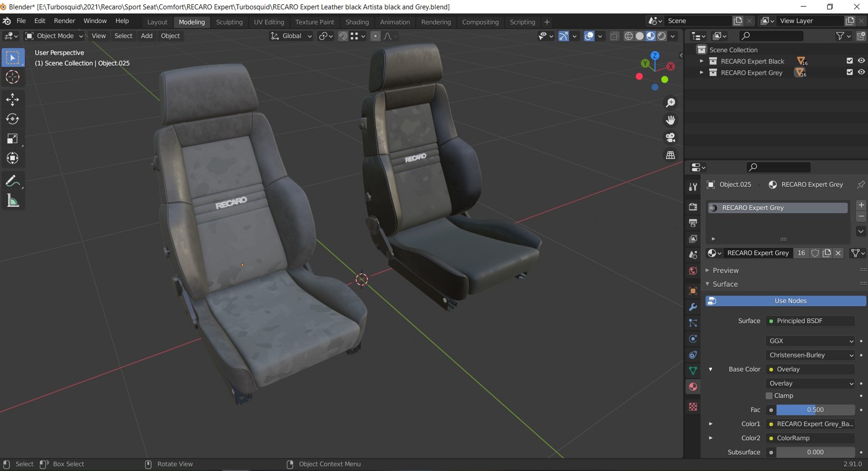Open the Global transform orientation dropdown
Viewport: 868px width, 471px height.
click(291, 36)
